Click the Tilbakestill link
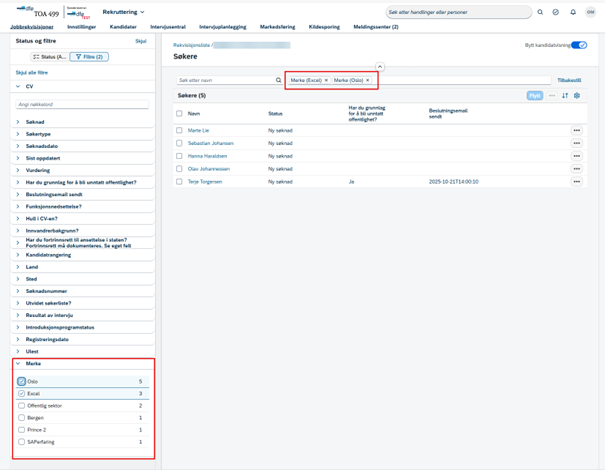 point(569,80)
